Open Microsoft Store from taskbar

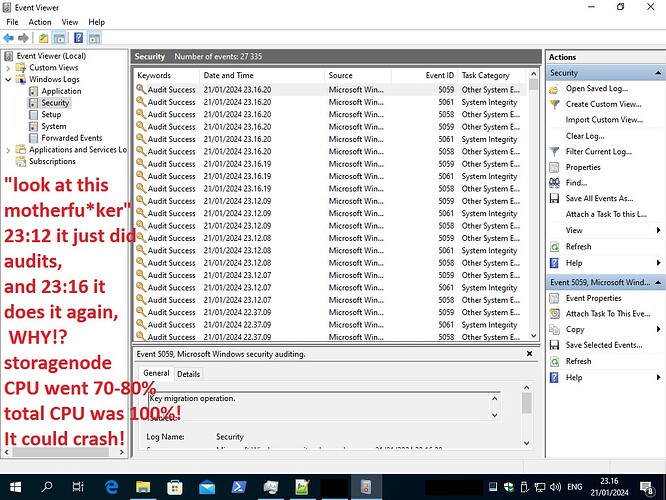pos(175,487)
